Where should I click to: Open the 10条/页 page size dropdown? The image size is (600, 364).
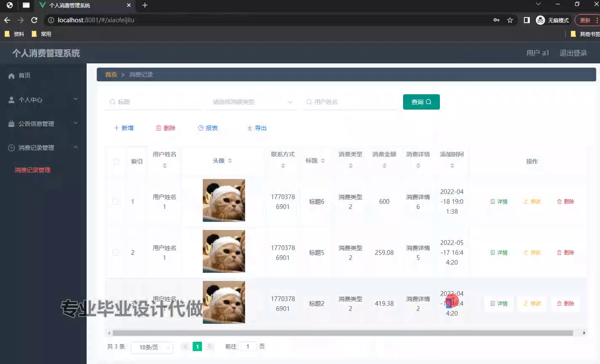152,348
